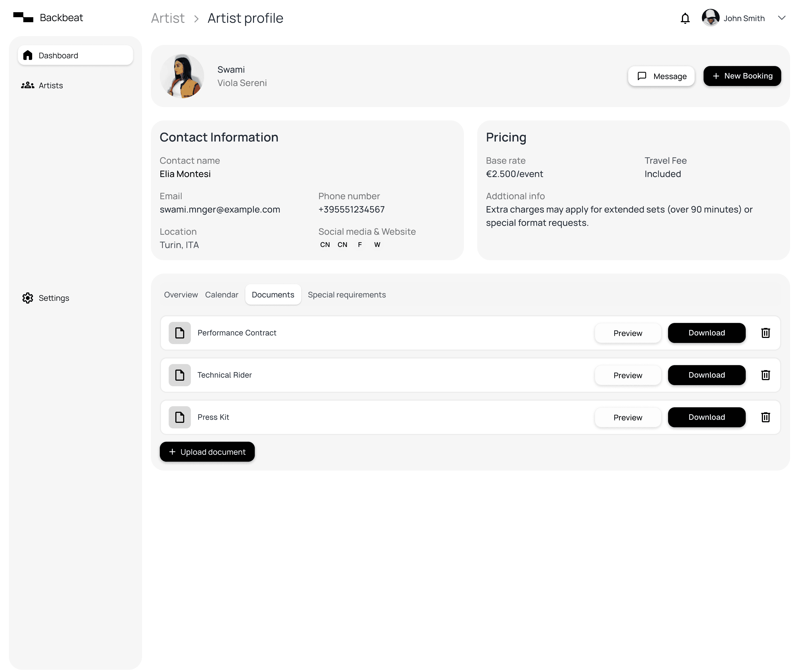Image resolution: width=799 pixels, height=672 pixels.
Task: Switch to the Special requirements tab
Action: pos(347,295)
